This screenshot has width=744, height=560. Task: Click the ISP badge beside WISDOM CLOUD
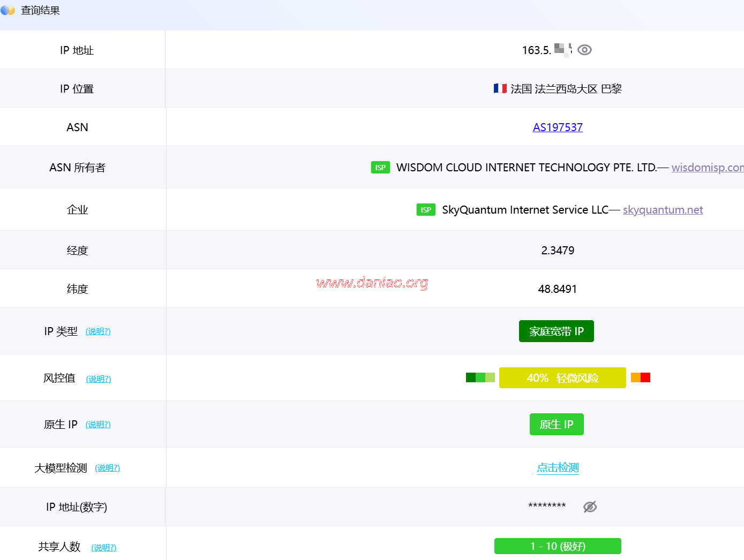coord(380,168)
